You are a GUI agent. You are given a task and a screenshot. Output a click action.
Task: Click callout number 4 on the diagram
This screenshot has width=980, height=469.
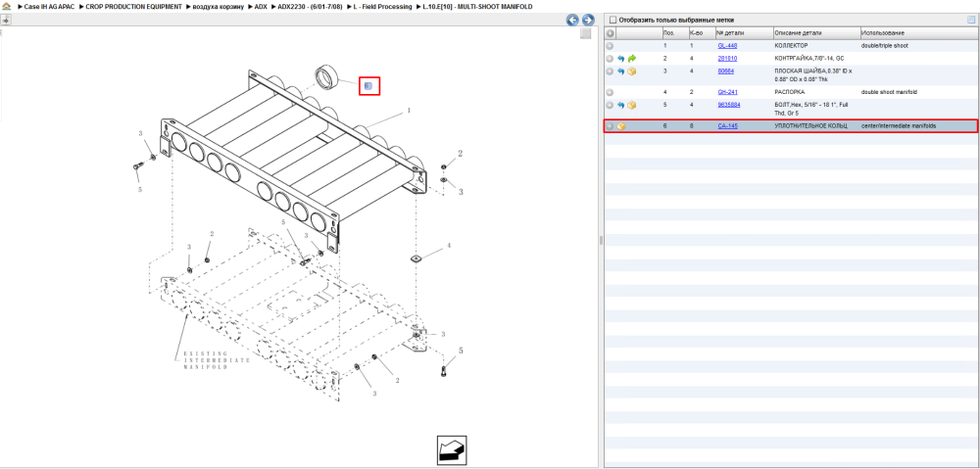[x=448, y=246]
